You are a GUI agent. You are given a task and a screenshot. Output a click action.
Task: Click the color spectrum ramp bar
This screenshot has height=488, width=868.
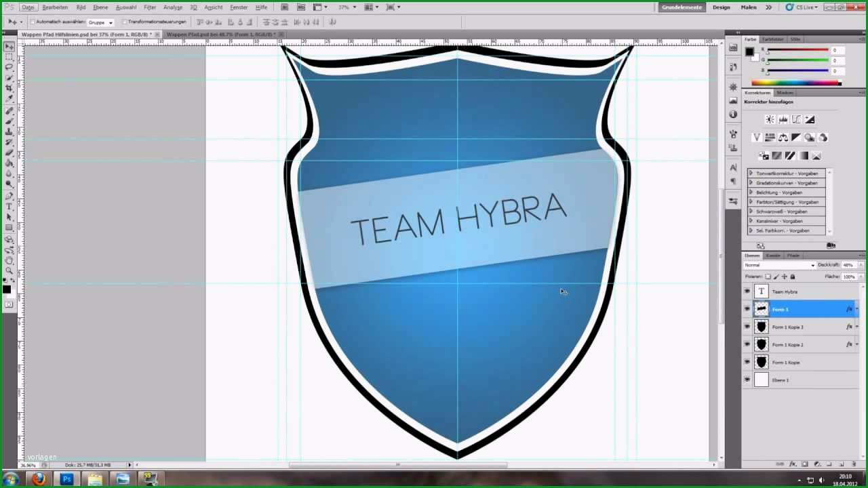(796, 83)
